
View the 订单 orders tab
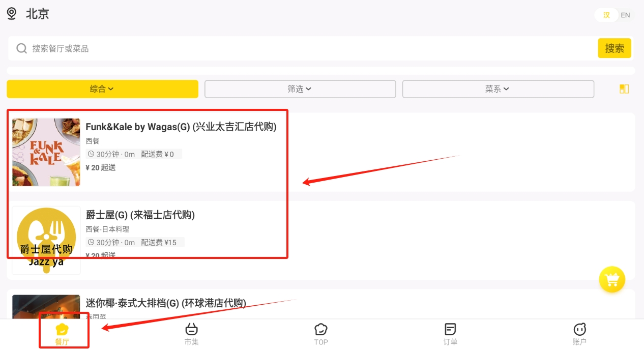[x=450, y=334]
